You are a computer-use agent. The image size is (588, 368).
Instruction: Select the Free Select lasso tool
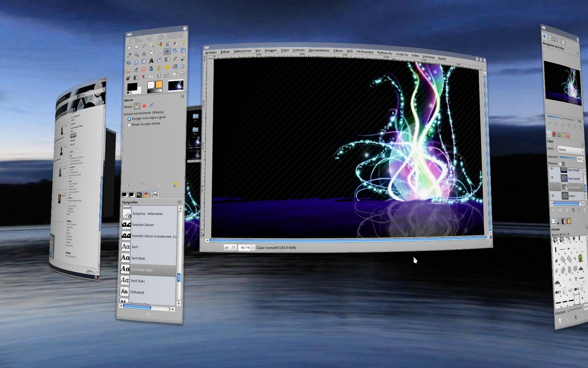144,46
